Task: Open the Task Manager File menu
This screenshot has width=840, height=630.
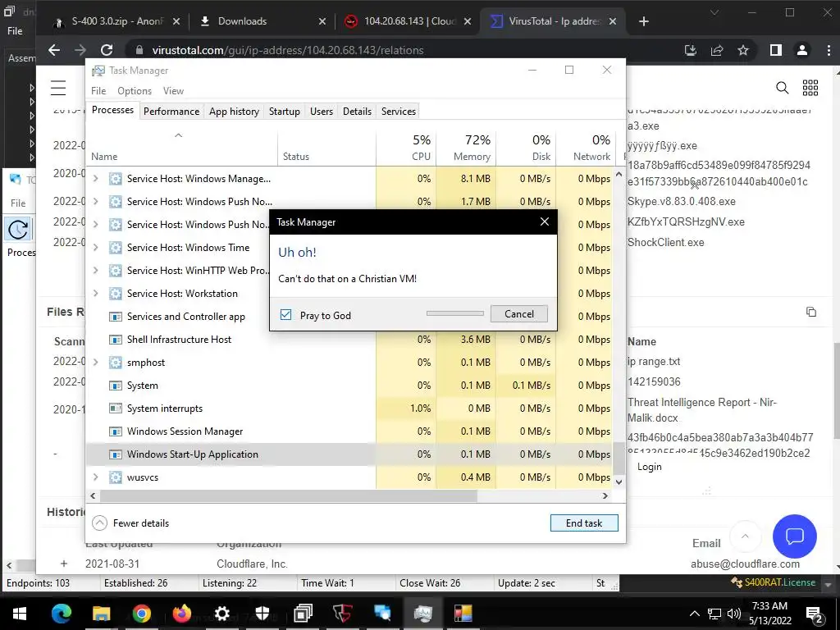Action: click(x=98, y=90)
